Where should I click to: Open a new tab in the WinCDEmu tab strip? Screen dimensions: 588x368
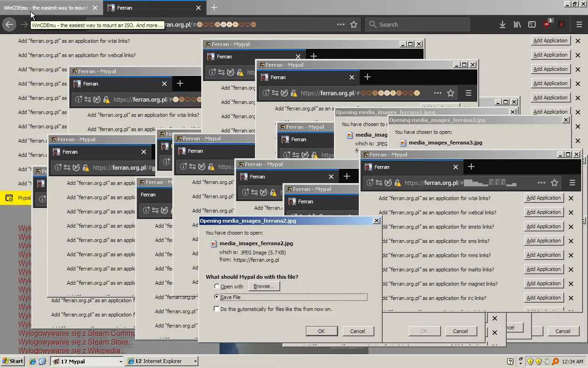(214, 8)
